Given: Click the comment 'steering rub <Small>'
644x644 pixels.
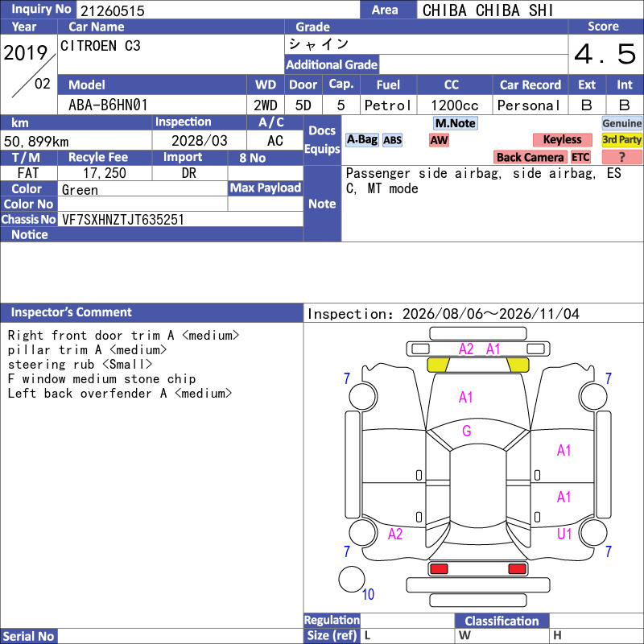Looking at the screenshot, I should pos(80,365).
